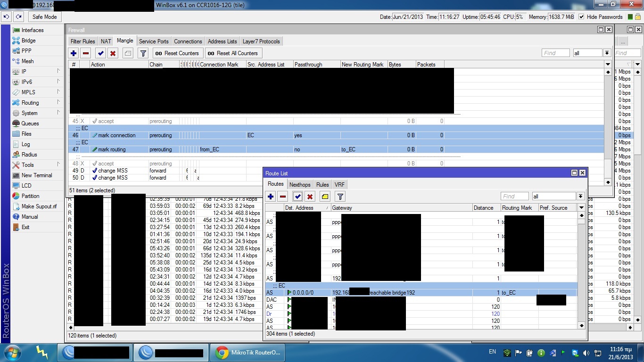Click the Firewall list scroll-down arrow
Viewport: 644px width, 362px height.
(608, 182)
